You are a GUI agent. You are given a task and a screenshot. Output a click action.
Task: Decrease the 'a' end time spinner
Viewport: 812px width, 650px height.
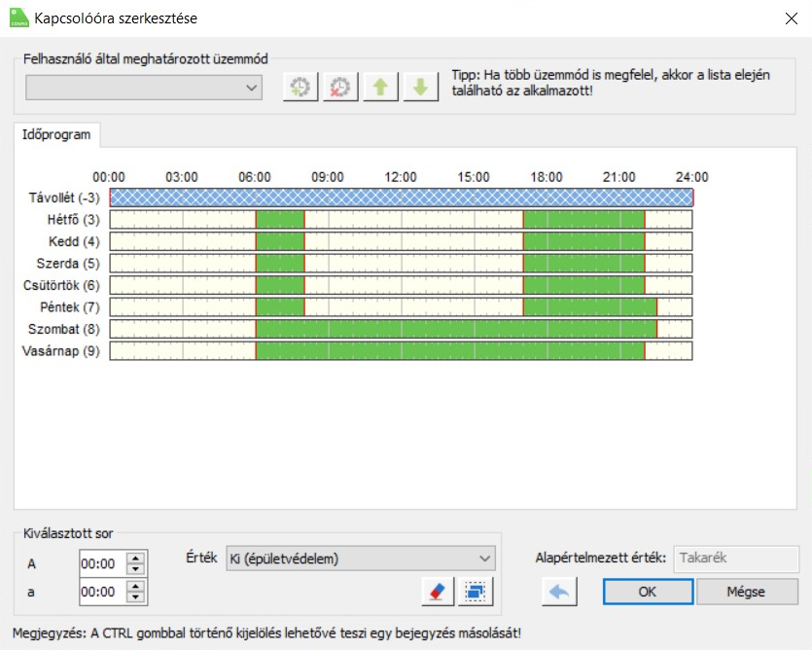[136, 597]
